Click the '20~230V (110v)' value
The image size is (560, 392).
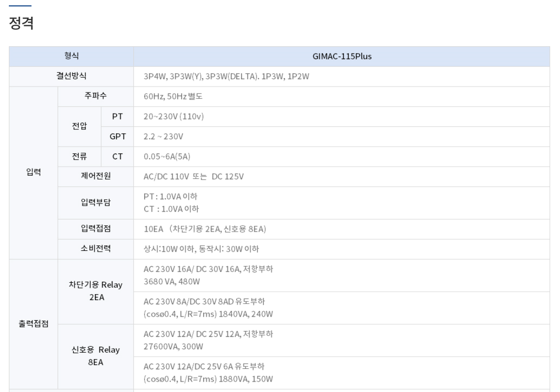[x=174, y=117]
